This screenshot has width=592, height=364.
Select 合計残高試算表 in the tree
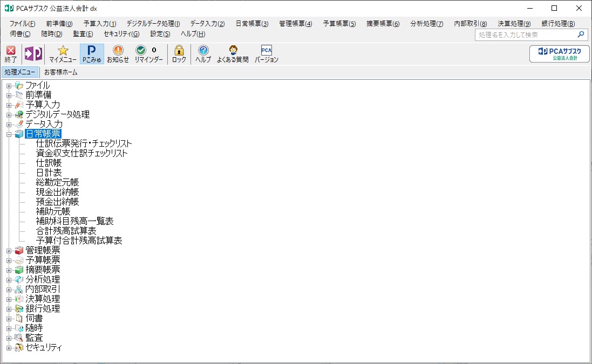(x=66, y=231)
